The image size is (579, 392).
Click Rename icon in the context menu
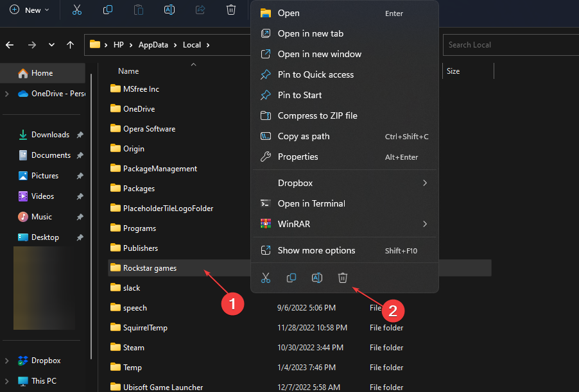pos(317,278)
